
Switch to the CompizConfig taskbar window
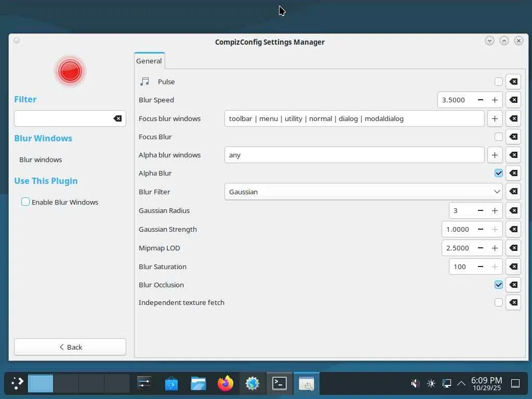tap(307, 383)
